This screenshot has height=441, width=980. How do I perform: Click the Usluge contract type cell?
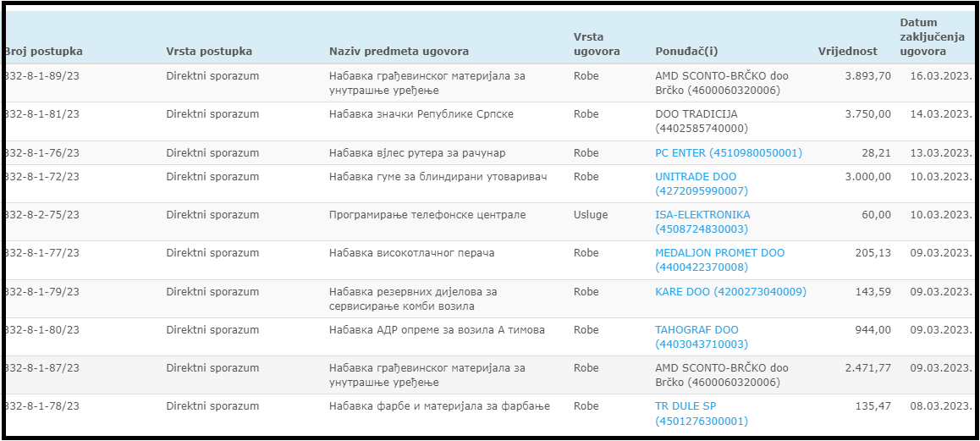588,214
